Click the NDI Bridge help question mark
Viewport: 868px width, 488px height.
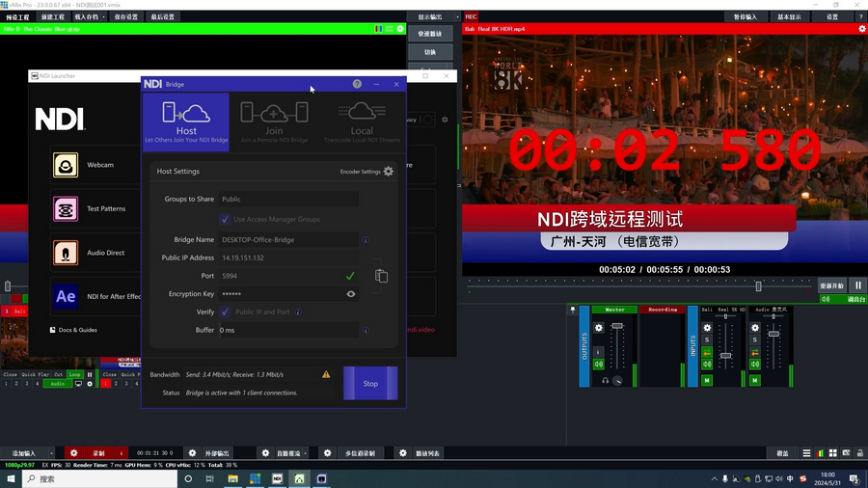(357, 85)
